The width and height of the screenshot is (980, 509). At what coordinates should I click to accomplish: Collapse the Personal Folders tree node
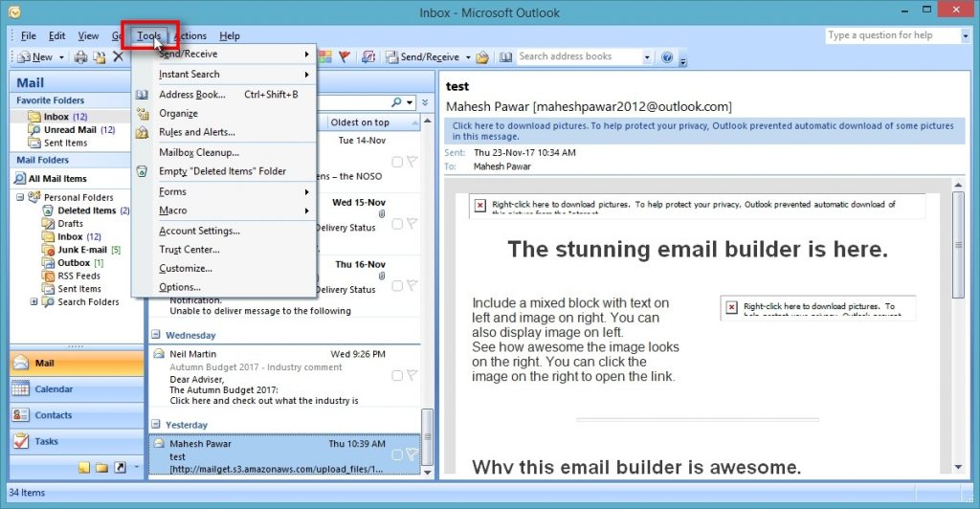point(20,197)
